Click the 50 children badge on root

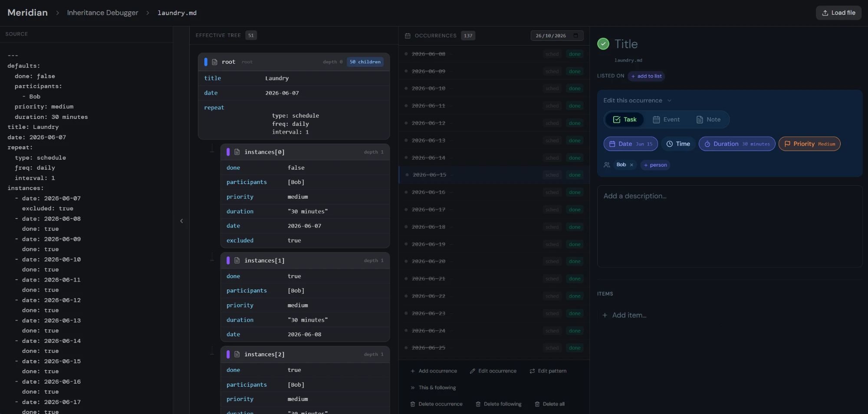pyautogui.click(x=365, y=62)
